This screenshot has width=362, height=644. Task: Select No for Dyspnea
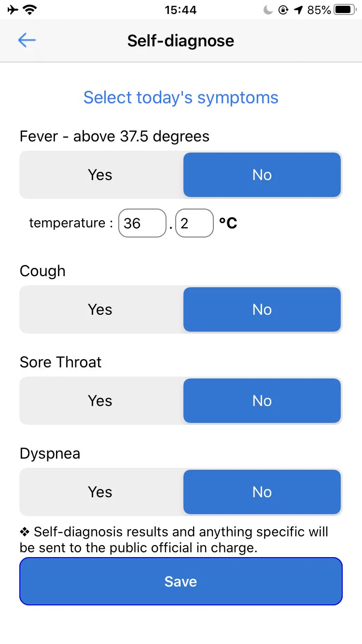point(262,492)
